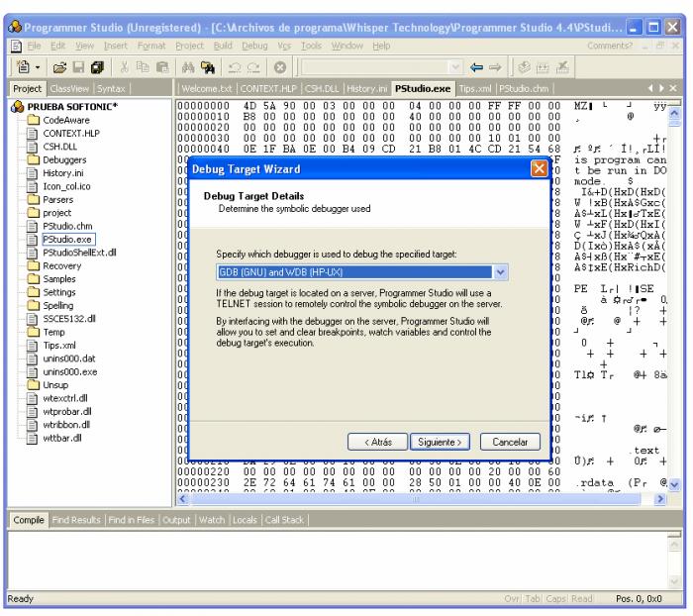Click the Save All icon
Viewport: 693px width, 616px height.
pos(97,67)
